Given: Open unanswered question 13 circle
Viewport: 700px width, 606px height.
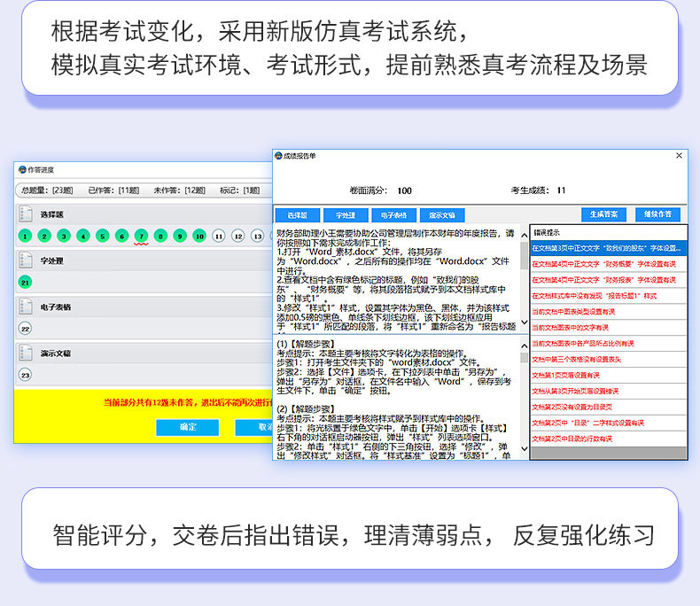Looking at the screenshot, I should (258, 236).
